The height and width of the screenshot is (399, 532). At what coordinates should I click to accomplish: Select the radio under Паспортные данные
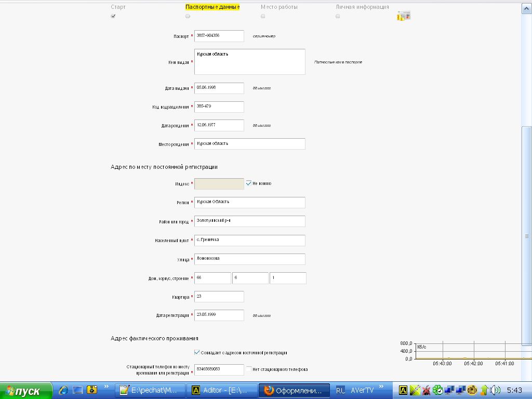click(x=188, y=16)
